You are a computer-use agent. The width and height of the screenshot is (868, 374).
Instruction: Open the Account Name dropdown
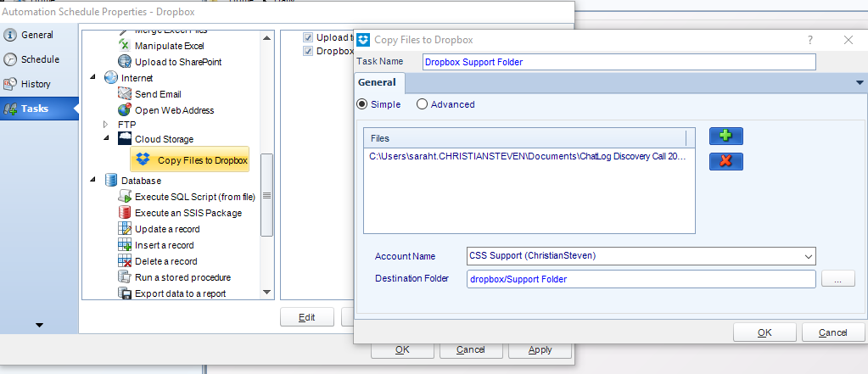tap(807, 256)
